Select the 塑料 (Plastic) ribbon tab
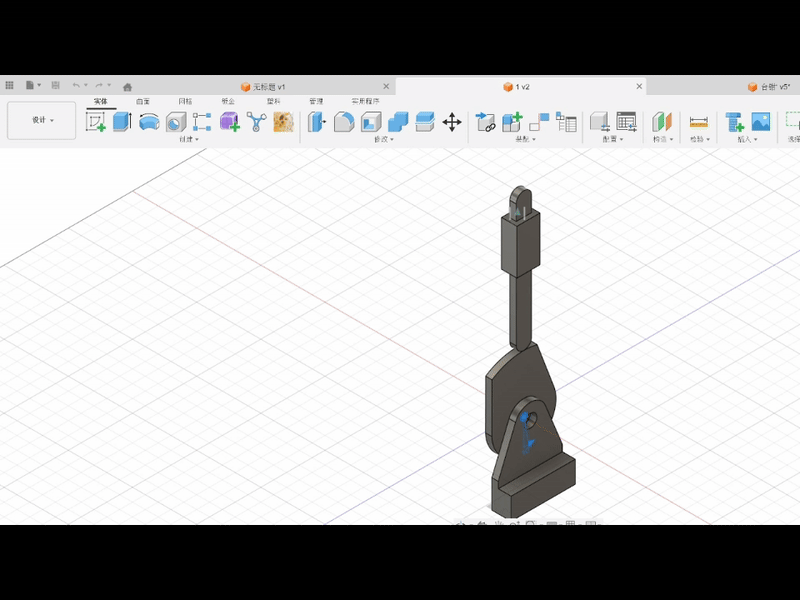The image size is (800, 600). (x=273, y=102)
